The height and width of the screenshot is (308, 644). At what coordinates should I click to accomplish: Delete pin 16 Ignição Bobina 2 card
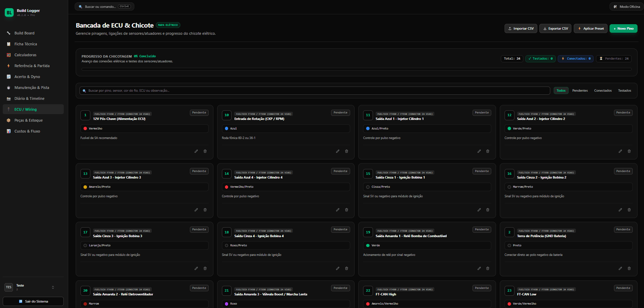pos(629,210)
